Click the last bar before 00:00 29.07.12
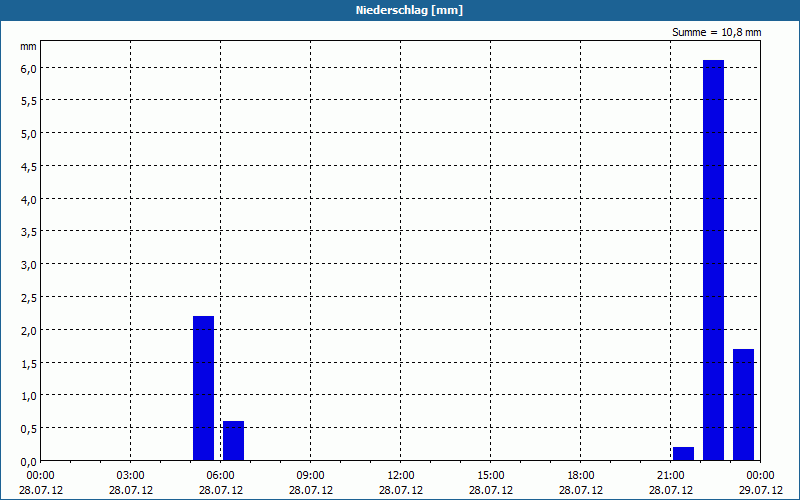The height and width of the screenshot is (500, 800). click(743, 405)
